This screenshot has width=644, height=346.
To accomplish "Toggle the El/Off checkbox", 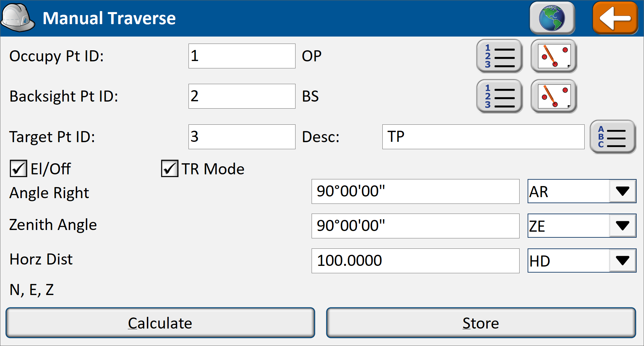I will pyautogui.click(x=18, y=168).
